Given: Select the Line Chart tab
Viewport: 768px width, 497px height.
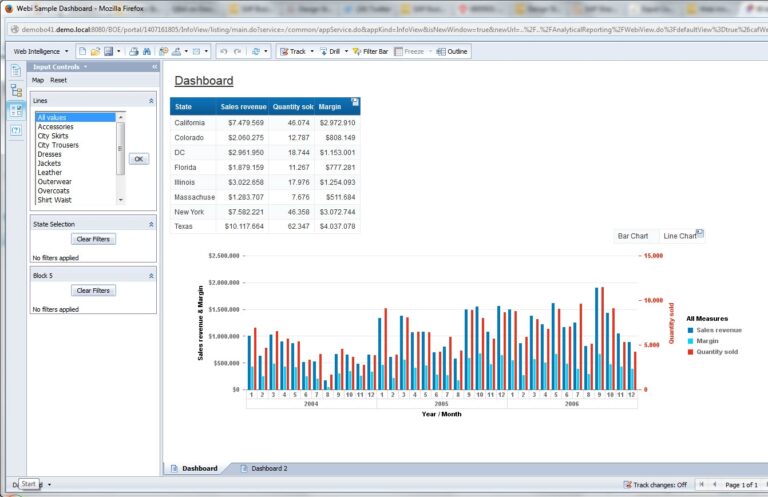Looking at the screenshot, I should [680, 236].
